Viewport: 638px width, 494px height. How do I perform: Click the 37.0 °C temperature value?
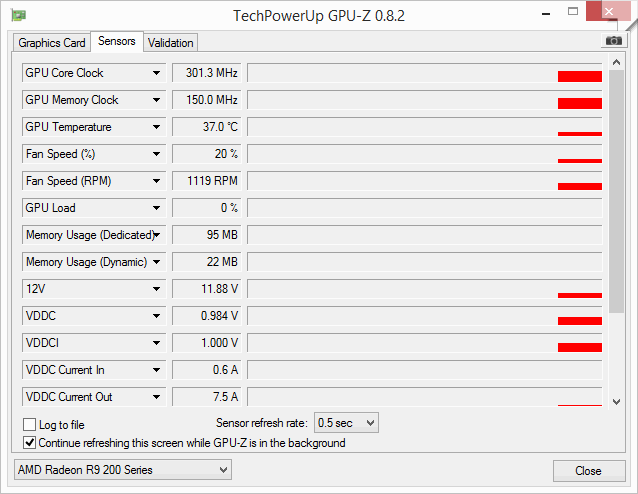[207, 127]
